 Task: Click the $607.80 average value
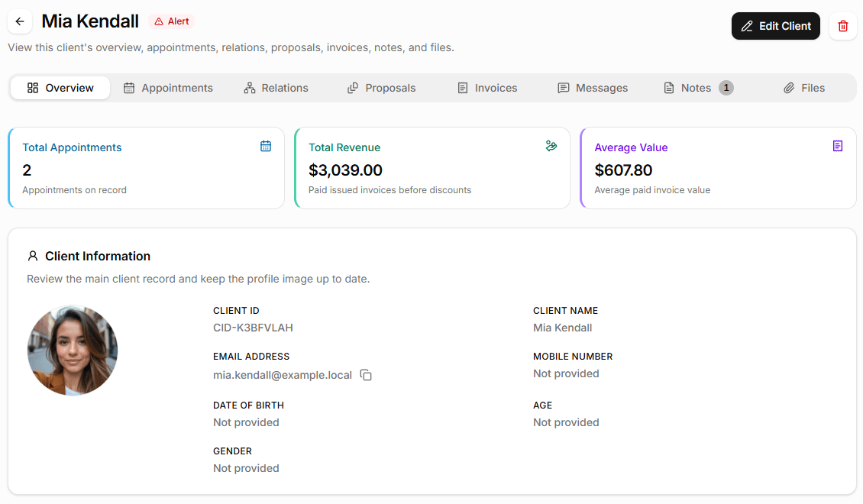(x=623, y=170)
